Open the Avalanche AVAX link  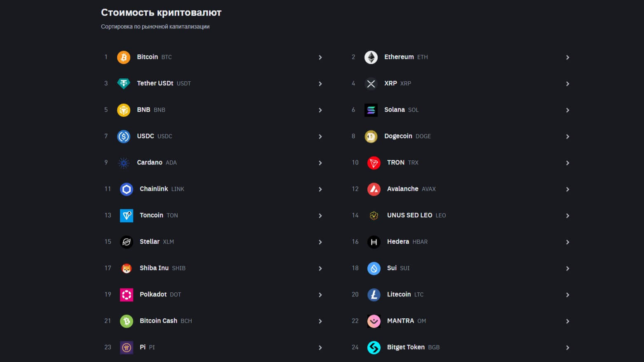pos(403,189)
